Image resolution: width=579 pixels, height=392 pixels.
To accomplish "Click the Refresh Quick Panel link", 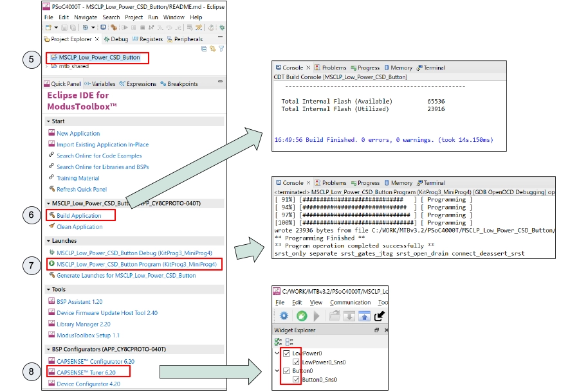I will pyautogui.click(x=82, y=190).
